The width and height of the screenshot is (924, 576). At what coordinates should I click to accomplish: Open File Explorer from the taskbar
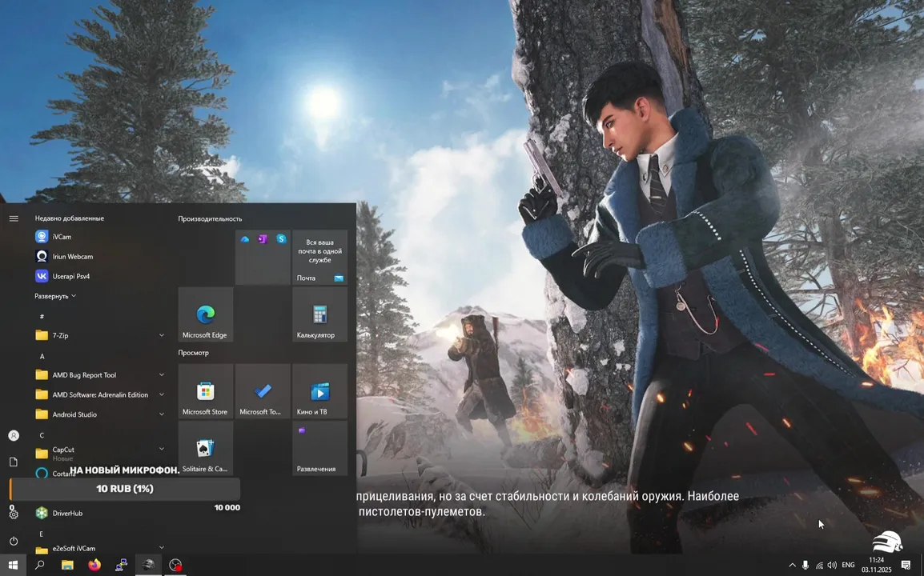point(67,565)
